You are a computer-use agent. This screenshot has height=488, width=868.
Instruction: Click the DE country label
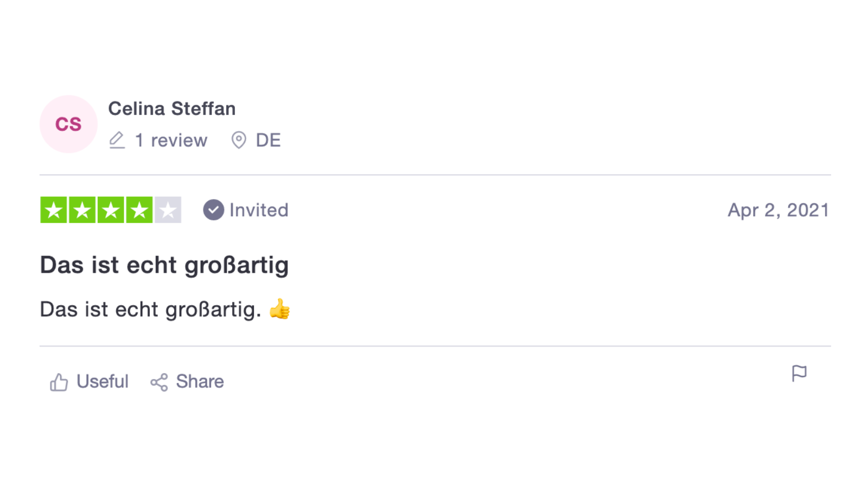tap(268, 140)
